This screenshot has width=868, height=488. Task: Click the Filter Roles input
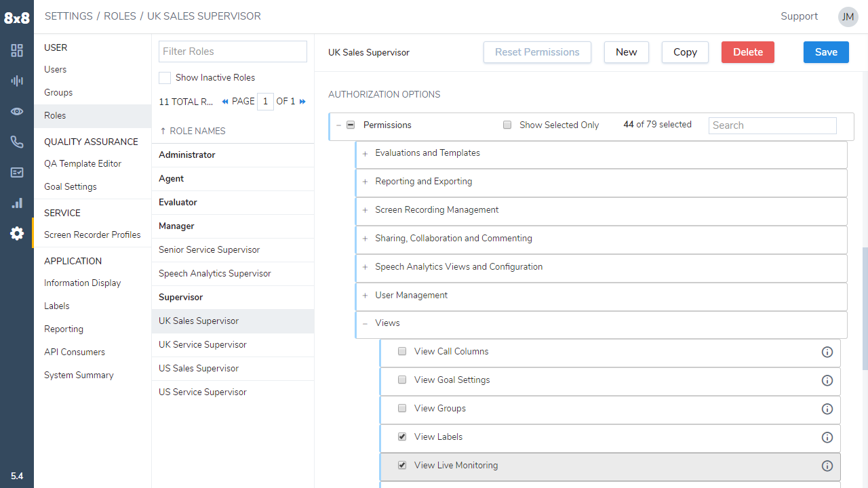[233, 52]
